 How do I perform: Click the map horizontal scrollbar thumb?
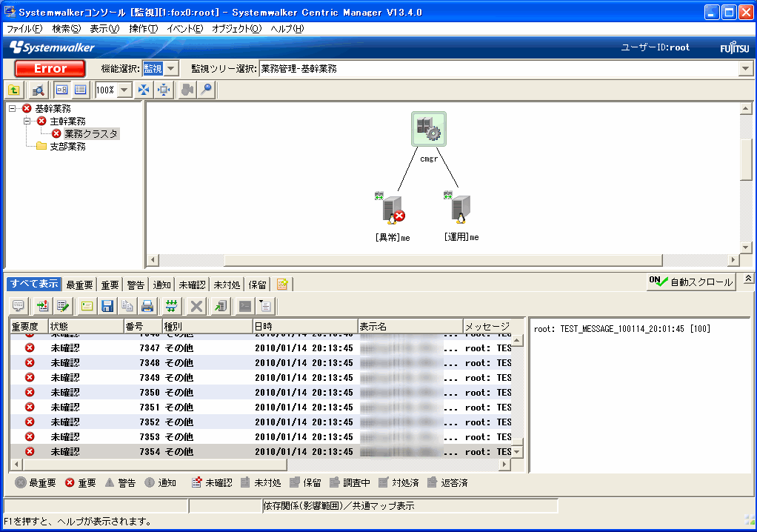(443, 260)
